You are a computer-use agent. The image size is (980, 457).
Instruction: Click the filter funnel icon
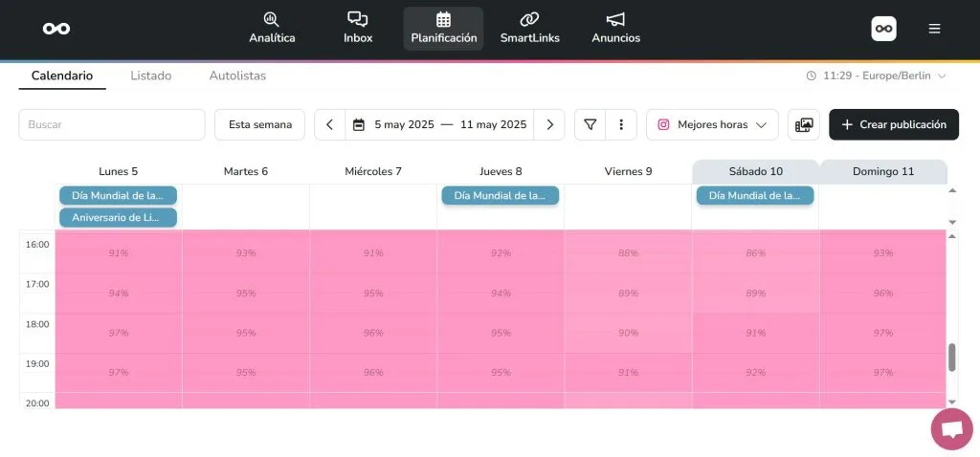[590, 124]
